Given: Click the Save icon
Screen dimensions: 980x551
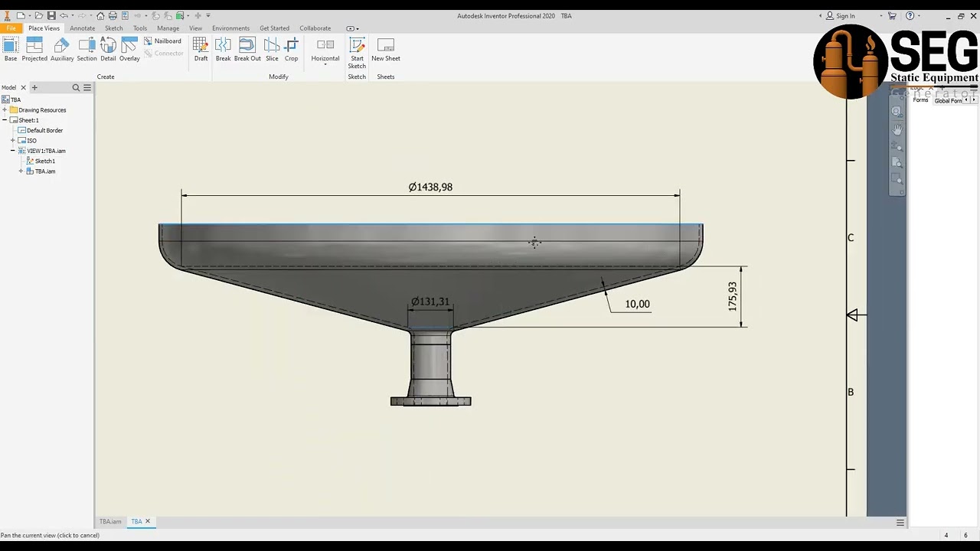Looking at the screenshot, I should [51, 15].
